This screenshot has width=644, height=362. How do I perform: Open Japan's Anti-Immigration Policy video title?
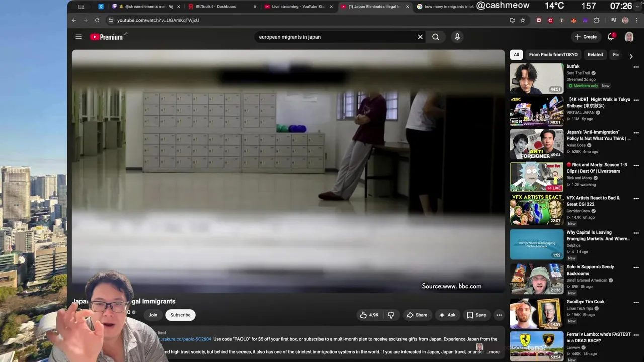[x=598, y=135]
